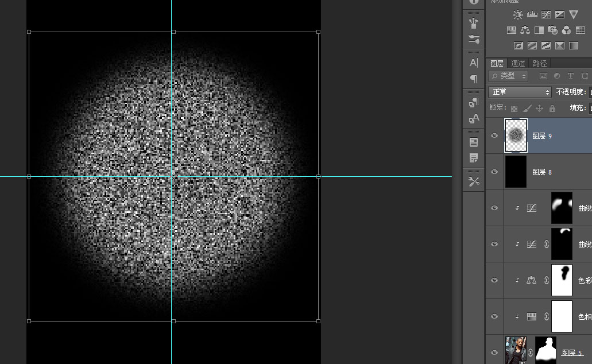Screen dimensions: 592x364
Task: Select the 图层 5 silhouette mask thumbnail
Action: (x=546, y=350)
